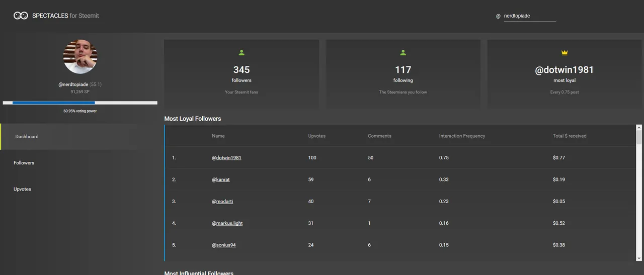
Task: Click the 50 comments cell for dotwin1981
Action: (x=371, y=158)
